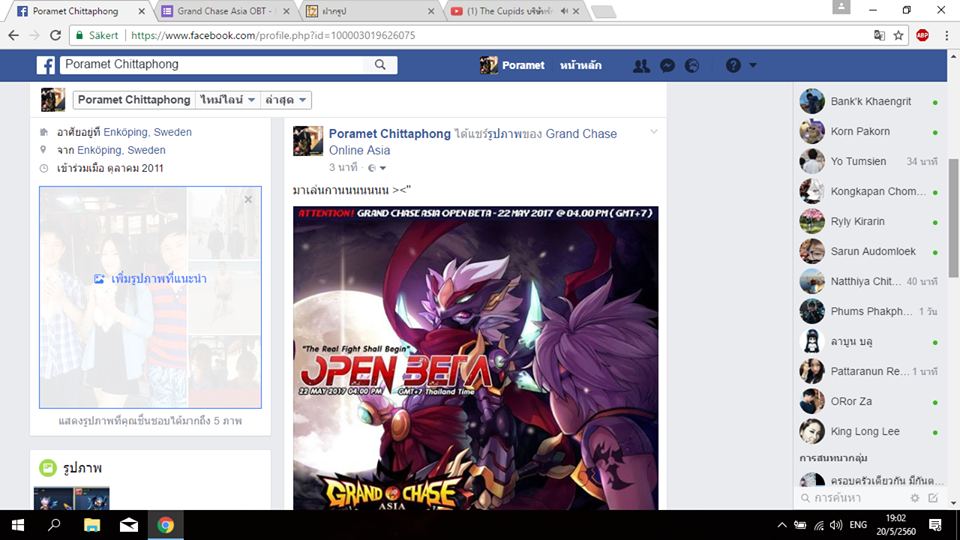Open chat with Korn Pakorn
This screenshot has height=540, width=960.
pyautogui.click(x=869, y=132)
